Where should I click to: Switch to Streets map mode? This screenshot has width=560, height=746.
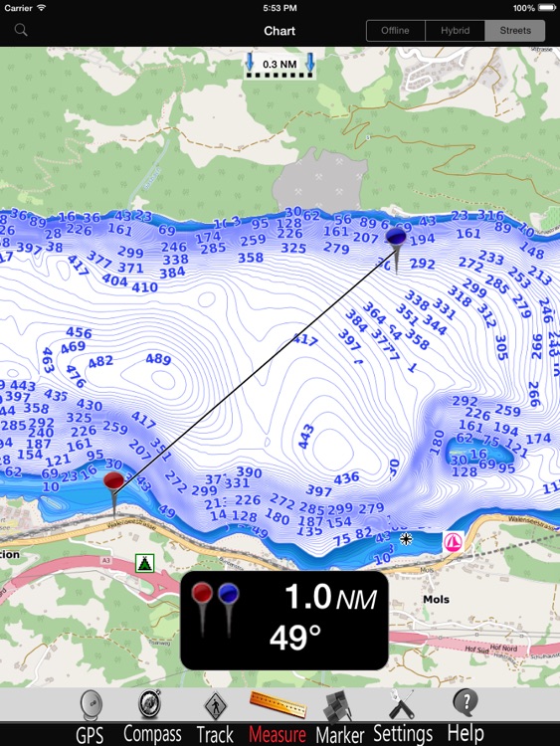click(515, 31)
